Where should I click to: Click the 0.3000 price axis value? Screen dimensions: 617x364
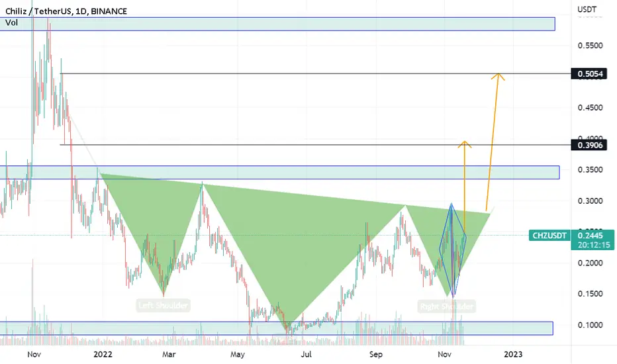tap(590, 201)
